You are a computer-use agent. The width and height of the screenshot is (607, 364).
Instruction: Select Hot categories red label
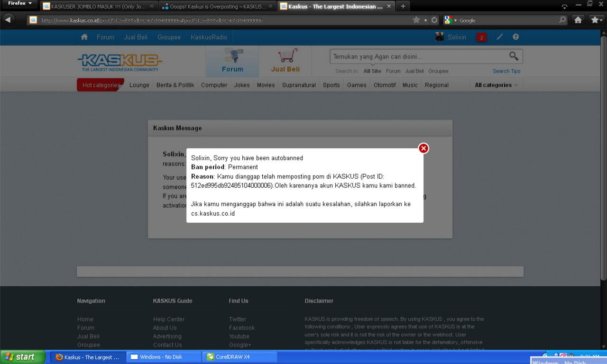pyautogui.click(x=101, y=85)
